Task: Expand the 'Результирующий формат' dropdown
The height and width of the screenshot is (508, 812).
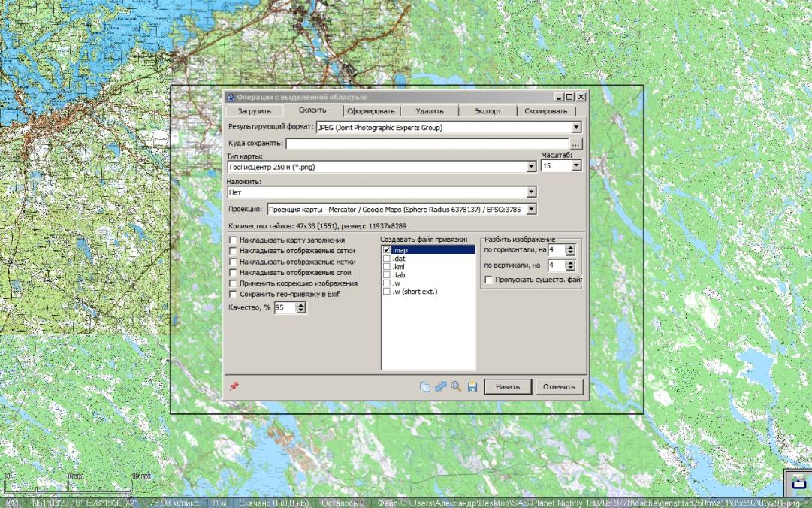Action: point(576,128)
